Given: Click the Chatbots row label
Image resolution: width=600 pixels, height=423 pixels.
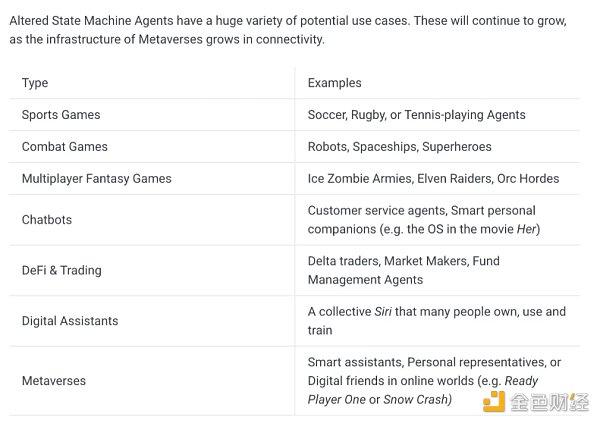Looking at the screenshot, I should pos(47,220).
